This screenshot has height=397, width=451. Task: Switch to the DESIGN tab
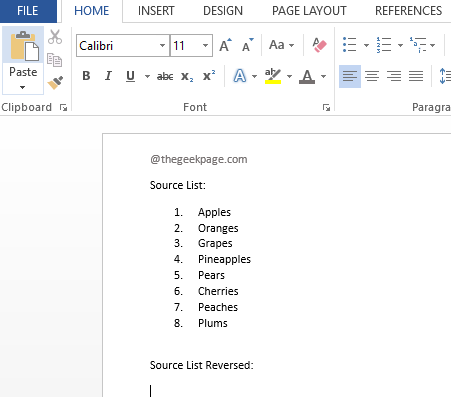[x=223, y=11]
